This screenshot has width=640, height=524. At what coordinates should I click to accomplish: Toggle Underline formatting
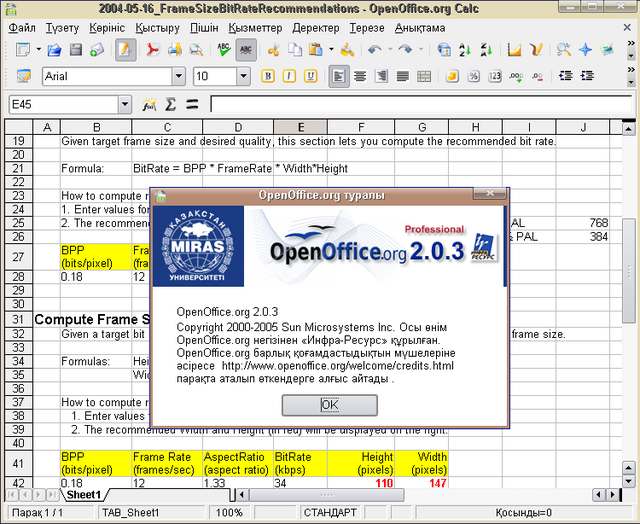pyautogui.click(x=308, y=76)
